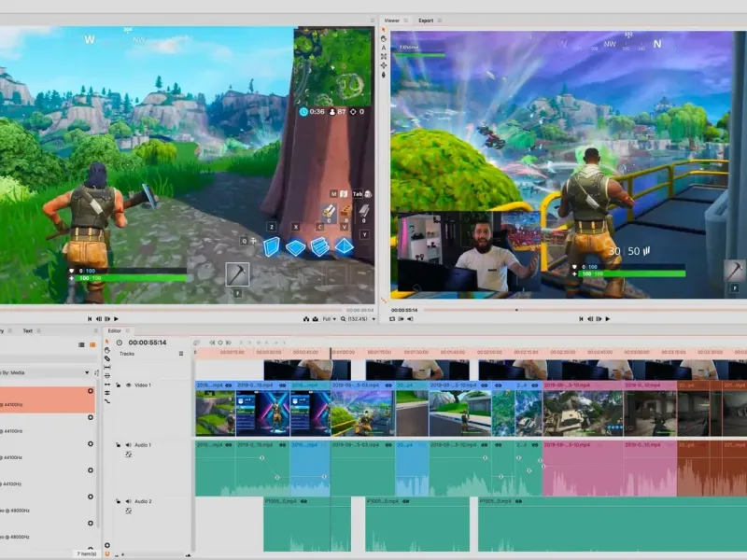Open the Full quality dropdown under the source viewer
The image size is (747, 560).
click(330, 319)
